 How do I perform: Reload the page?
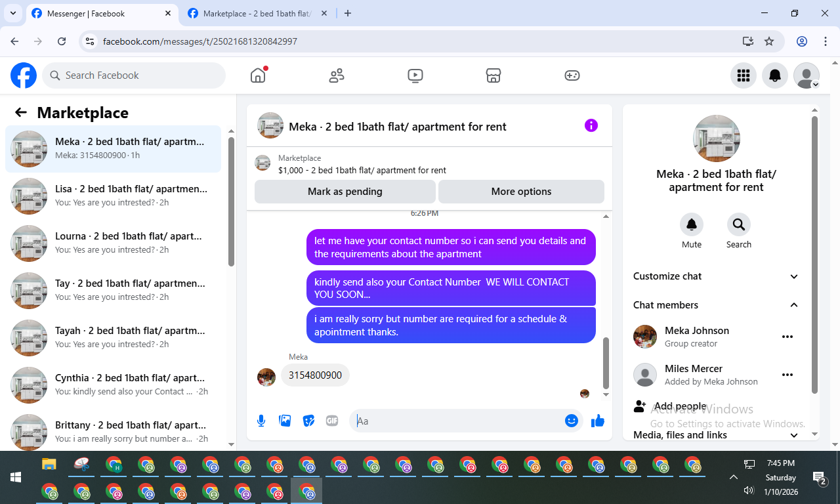[x=62, y=41]
